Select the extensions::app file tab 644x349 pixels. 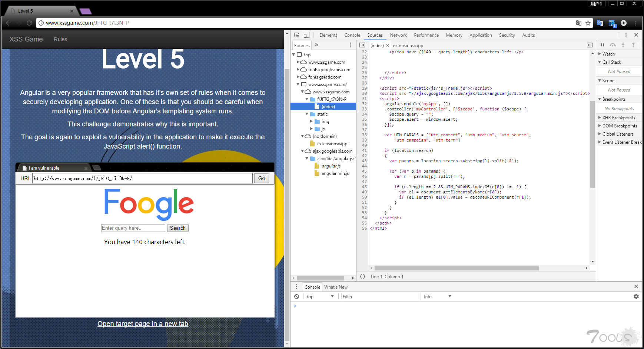pos(408,46)
